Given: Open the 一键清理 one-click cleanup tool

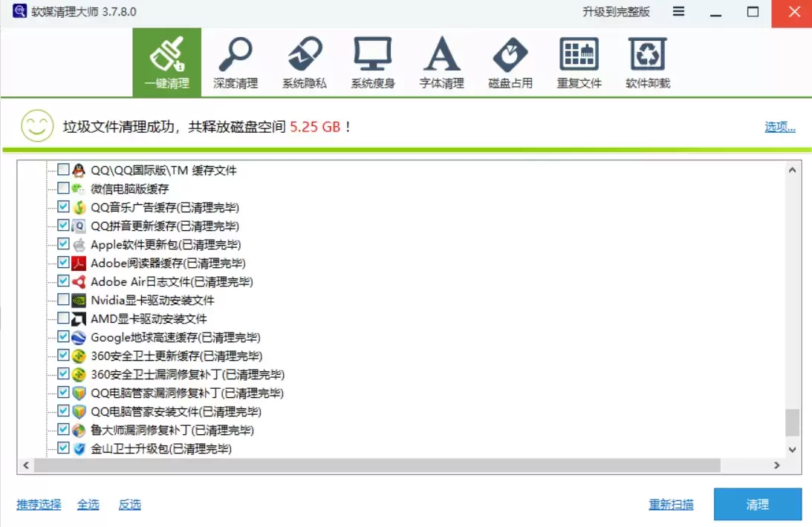Looking at the screenshot, I should 166,62.
